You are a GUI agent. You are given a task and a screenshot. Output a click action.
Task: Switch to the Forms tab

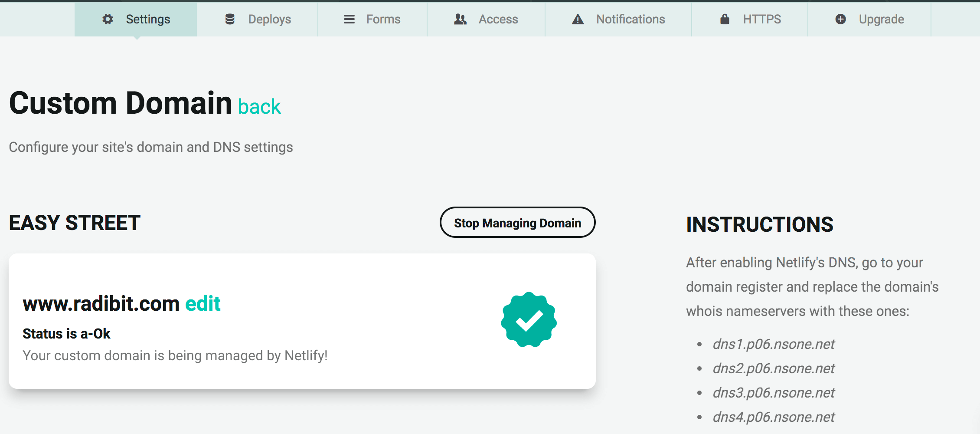372,19
